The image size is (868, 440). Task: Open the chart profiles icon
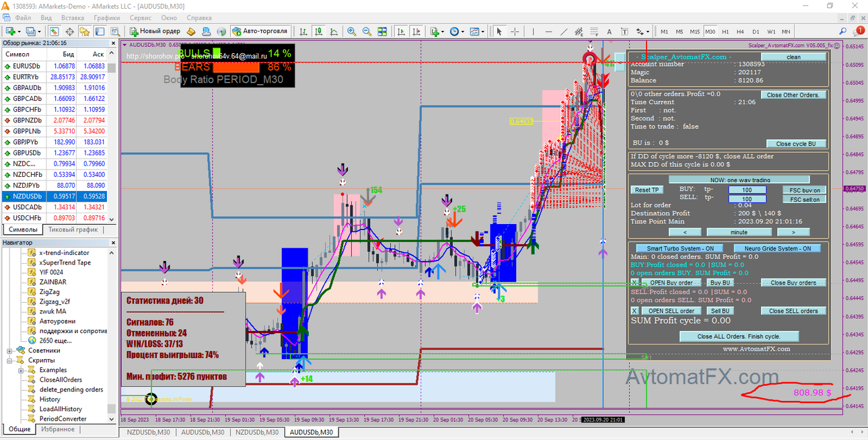click(x=31, y=31)
